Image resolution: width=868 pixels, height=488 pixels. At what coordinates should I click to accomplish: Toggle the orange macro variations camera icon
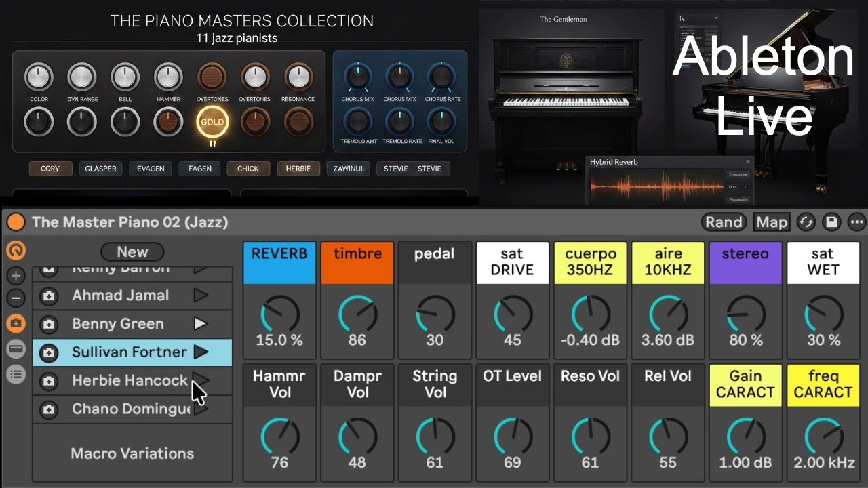click(x=16, y=323)
